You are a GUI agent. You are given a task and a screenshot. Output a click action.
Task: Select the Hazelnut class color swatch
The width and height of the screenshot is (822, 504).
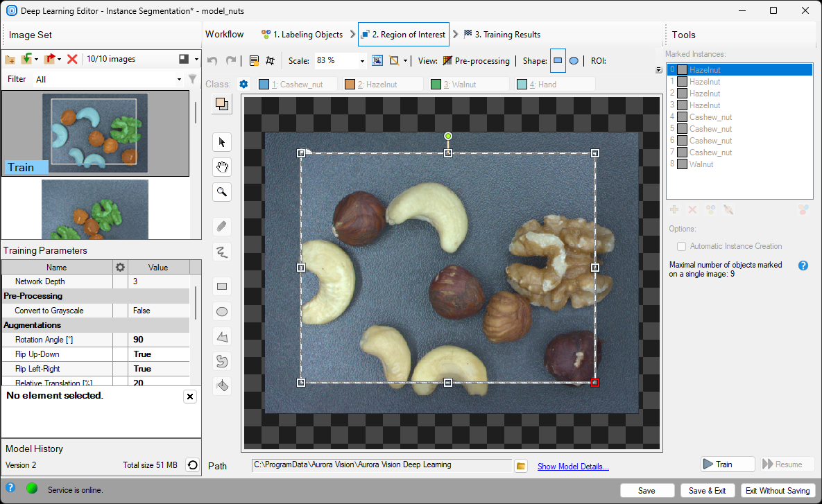point(350,85)
